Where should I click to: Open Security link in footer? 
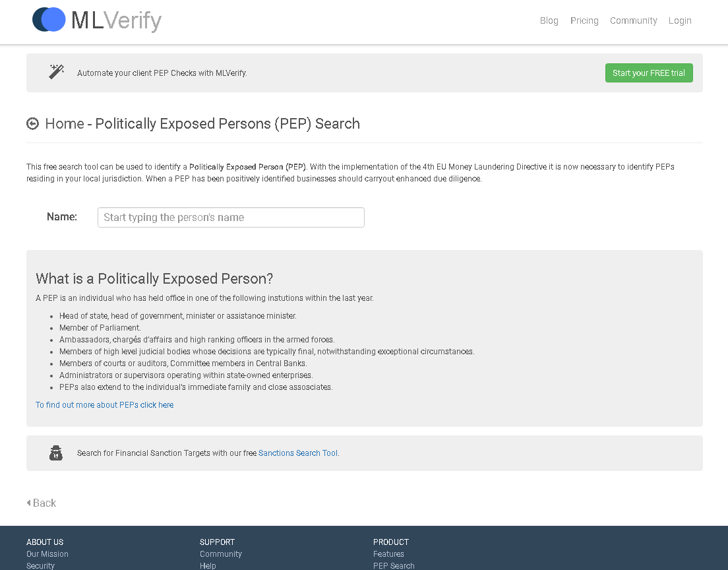(x=41, y=565)
